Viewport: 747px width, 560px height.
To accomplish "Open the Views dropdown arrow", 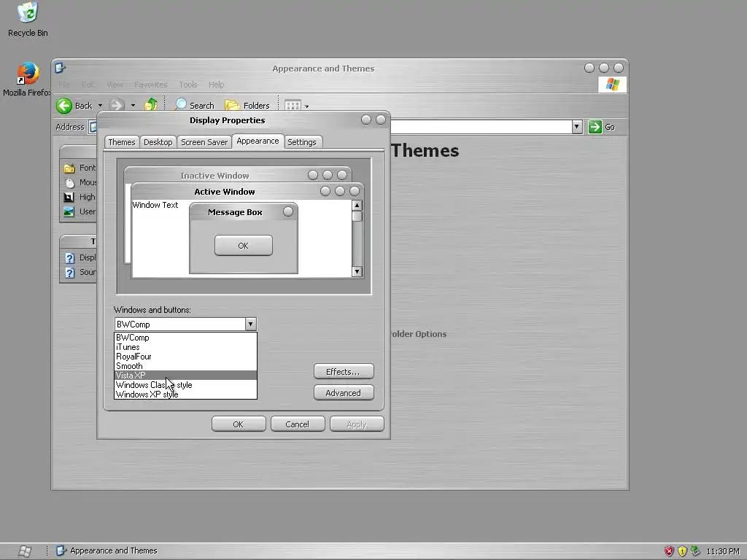I will (x=307, y=106).
